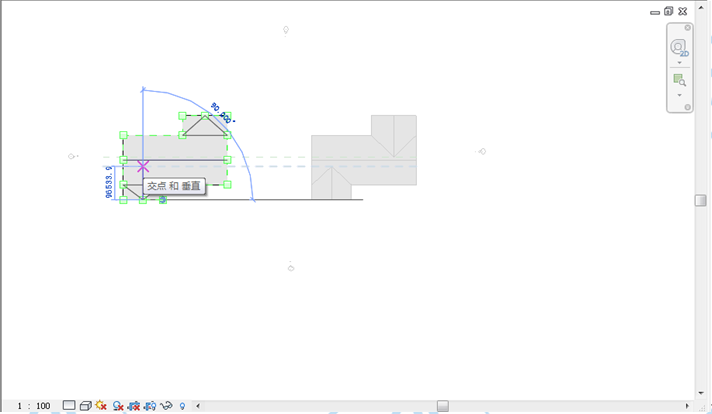Click the vertical scrollbar thumb
Image resolution: width=712 pixels, height=414 pixels.
pos(701,200)
